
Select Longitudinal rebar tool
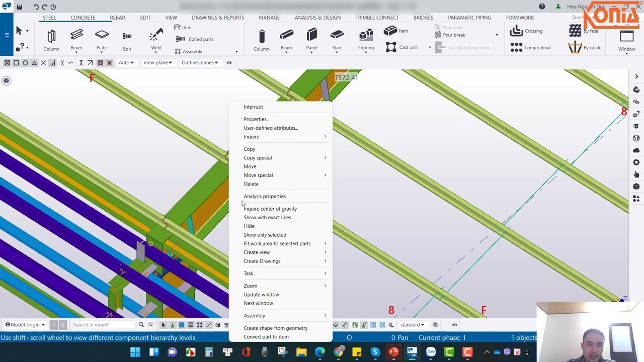(530, 48)
